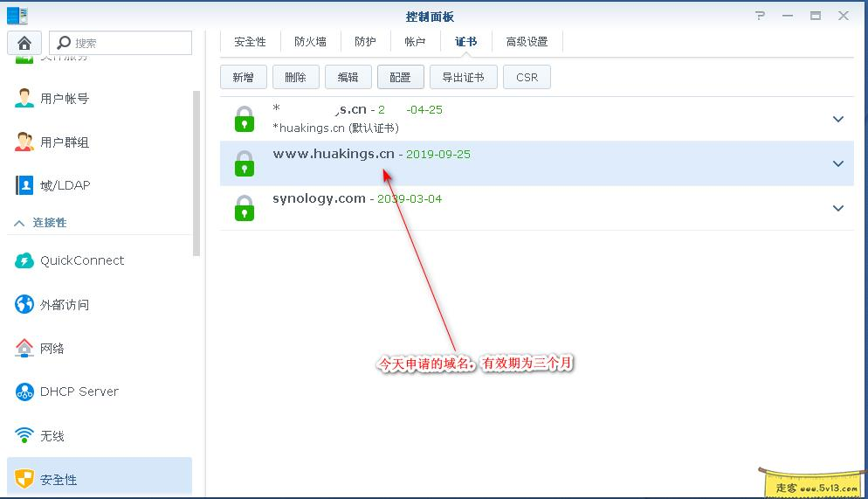The image size is (868, 499).
Task: Click lock icon of huakings.cn default certificate
Action: [245, 119]
